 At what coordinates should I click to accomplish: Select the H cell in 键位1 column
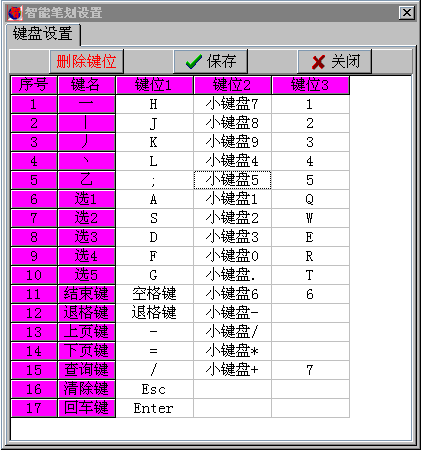(154, 104)
